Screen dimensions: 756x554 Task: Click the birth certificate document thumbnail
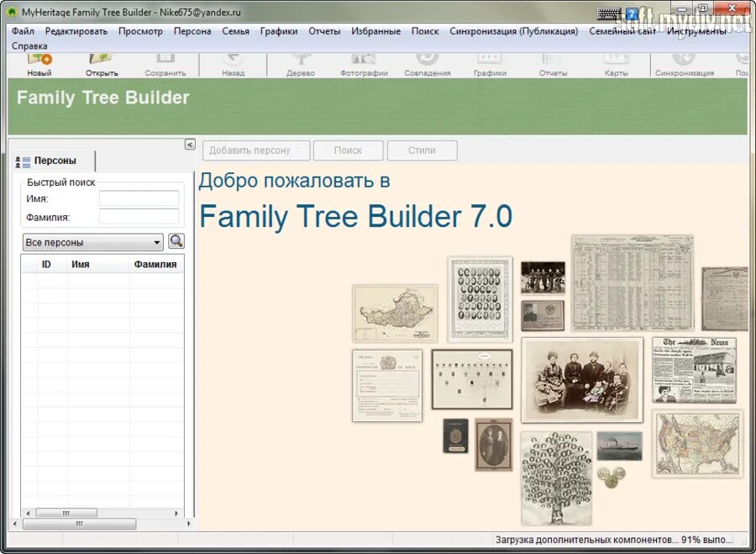click(387, 386)
